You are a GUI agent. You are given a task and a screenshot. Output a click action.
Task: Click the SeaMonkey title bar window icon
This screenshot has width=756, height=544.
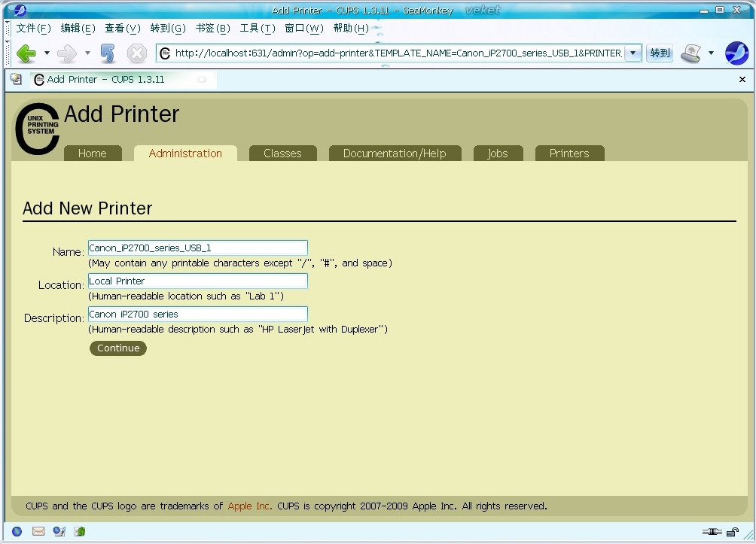click(x=20, y=10)
